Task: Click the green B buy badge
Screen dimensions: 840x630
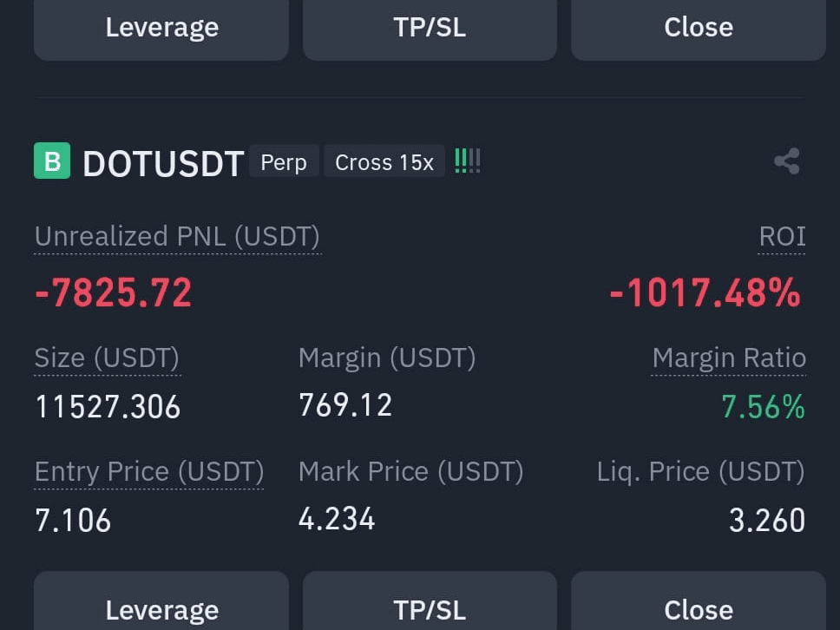Action: point(52,161)
